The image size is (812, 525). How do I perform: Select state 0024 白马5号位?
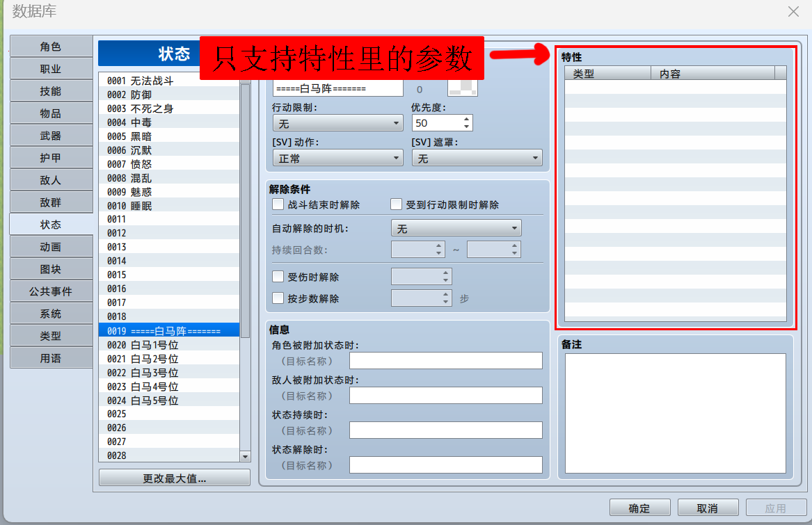pyautogui.click(x=169, y=401)
